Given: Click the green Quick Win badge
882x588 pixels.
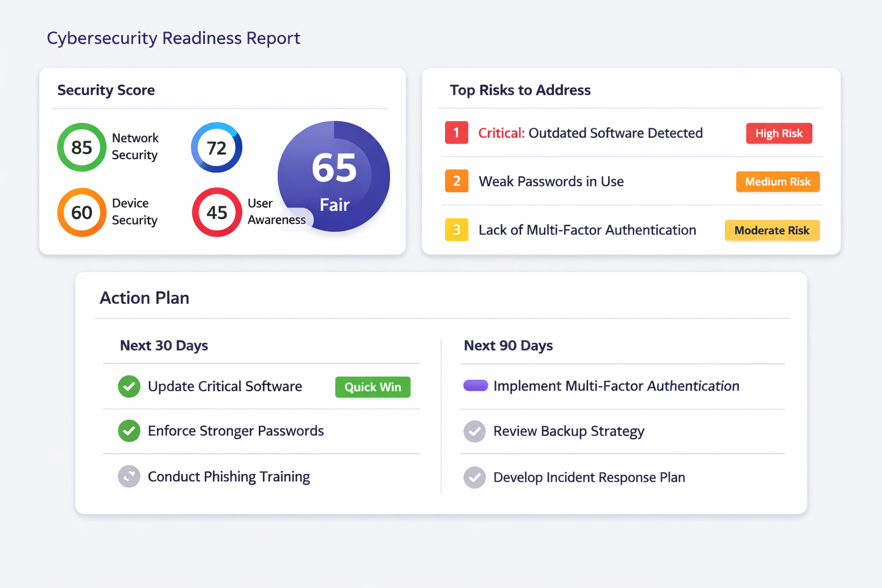Looking at the screenshot, I should tap(373, 387).
